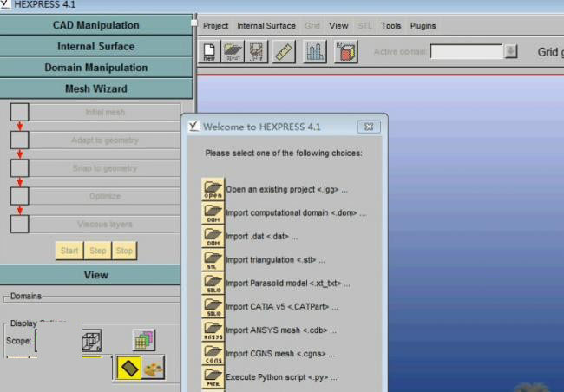The height and width of the screenshot is (392, 564).
Task: Toggle the Optimize step checkbox
Action: coord(19,196)
